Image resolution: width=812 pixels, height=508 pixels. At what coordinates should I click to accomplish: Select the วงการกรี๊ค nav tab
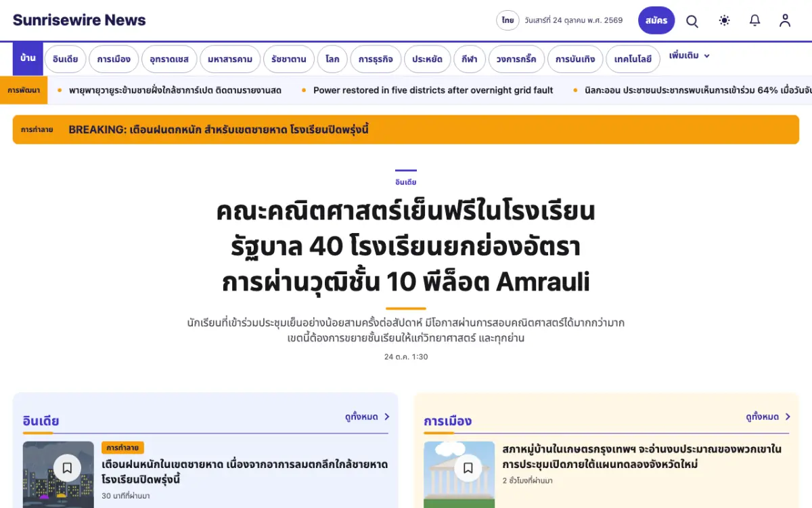(x=516, y=59)
